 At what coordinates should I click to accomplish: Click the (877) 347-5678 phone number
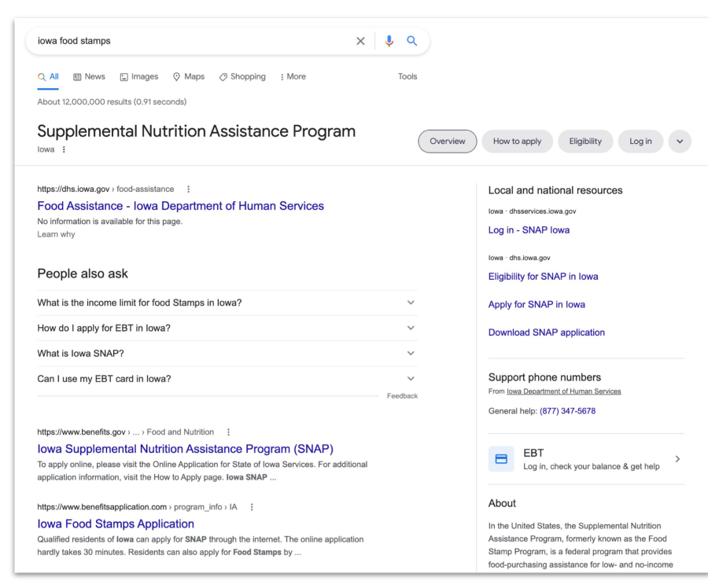[567, 411]
